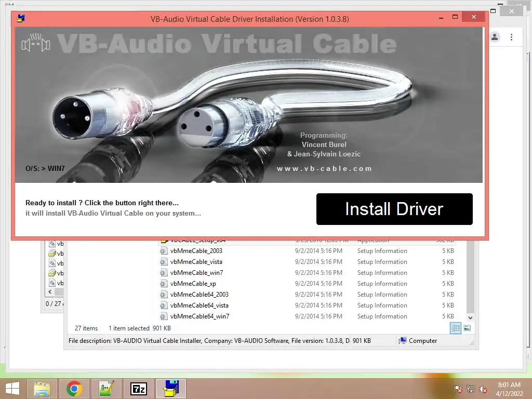The width and height of the screenshot is (532, 399).
Task: Click the vbMmeCable64_2003 file icon
Action: (164, 294)
